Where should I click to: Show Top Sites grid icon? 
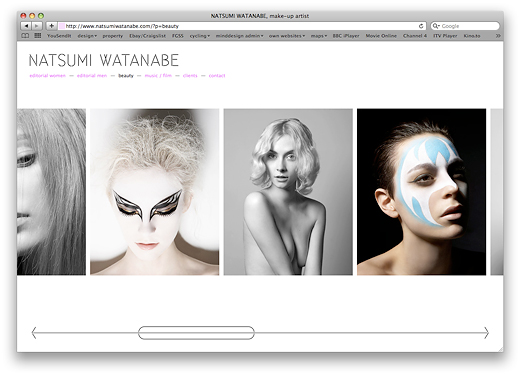38,36
